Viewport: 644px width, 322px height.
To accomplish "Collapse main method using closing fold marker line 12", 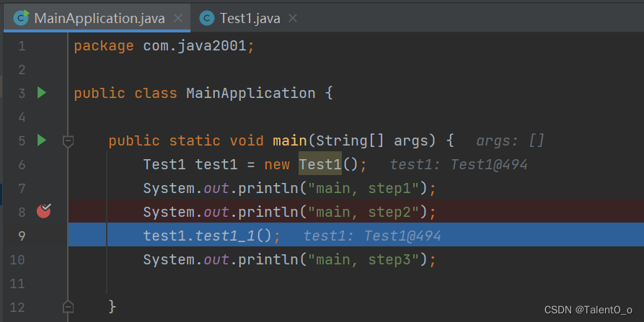I will tap(69, 307).
